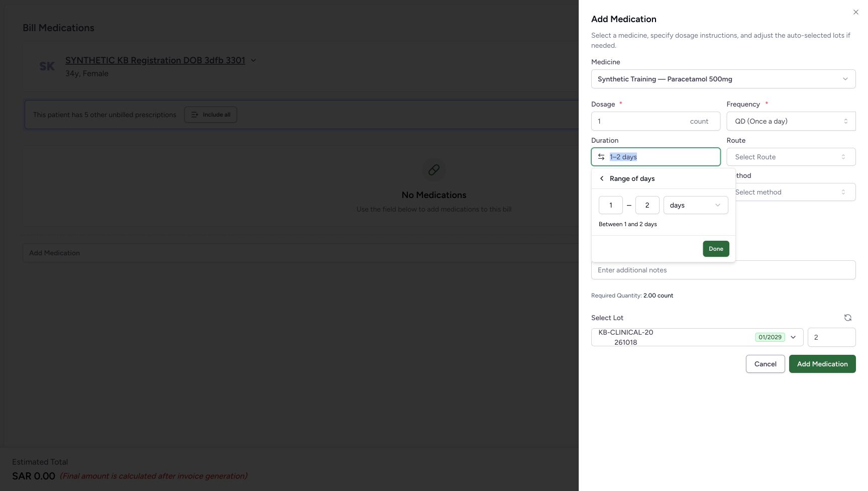Image resolution: width=868 pixels, height=491 pixels.
Task: Click the 'Bill Medications' heading
Action: (58, 28)
